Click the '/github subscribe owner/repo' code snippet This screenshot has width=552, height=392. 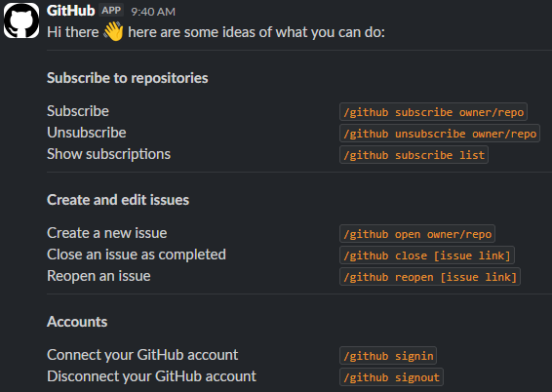pyautogui.click(x=433, y=112)
